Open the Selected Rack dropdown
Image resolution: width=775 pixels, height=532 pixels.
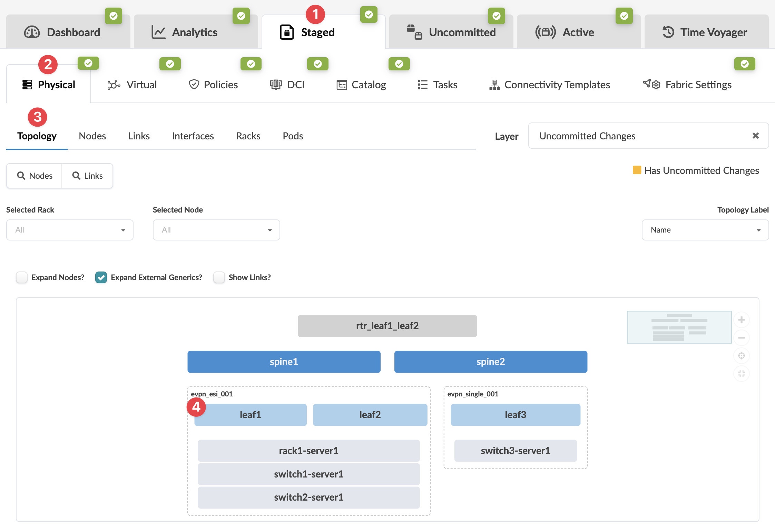(x=70, y=230)
